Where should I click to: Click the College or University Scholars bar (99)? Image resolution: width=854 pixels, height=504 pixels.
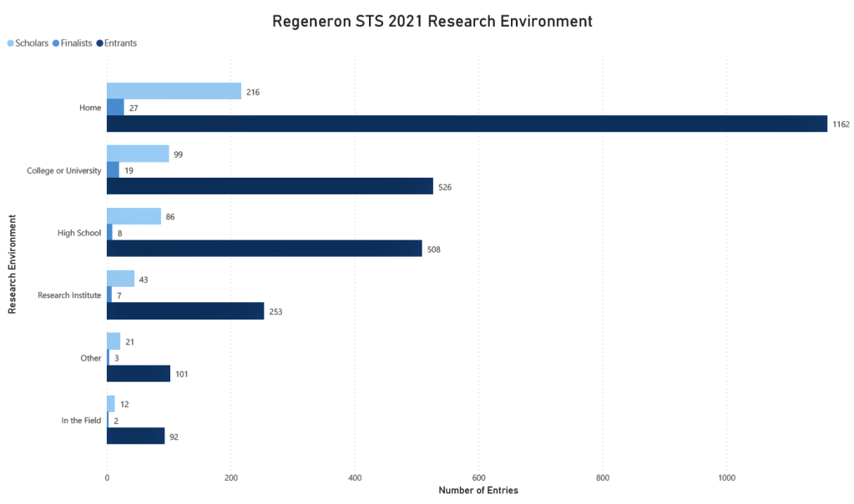[x=138, y=154]
